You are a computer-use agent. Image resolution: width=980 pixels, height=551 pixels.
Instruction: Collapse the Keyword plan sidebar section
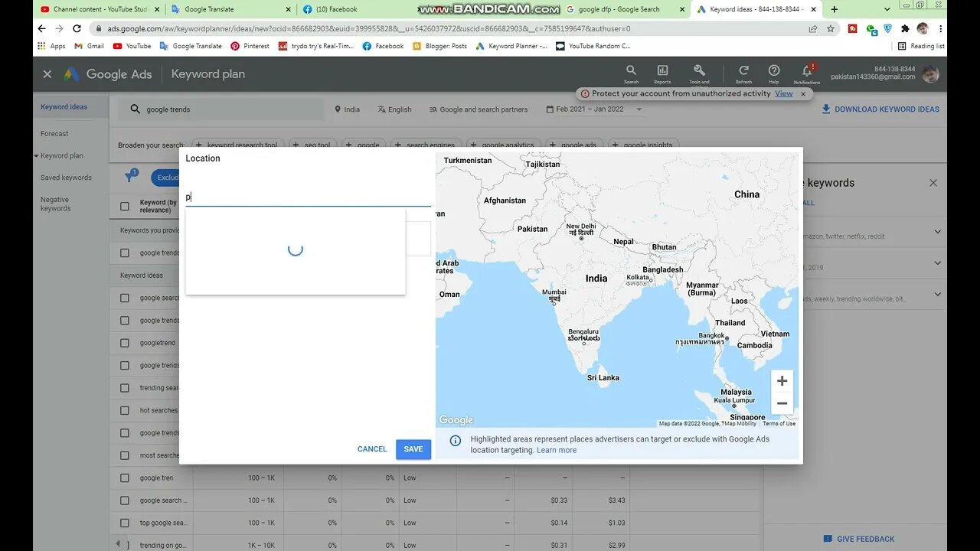36,156
